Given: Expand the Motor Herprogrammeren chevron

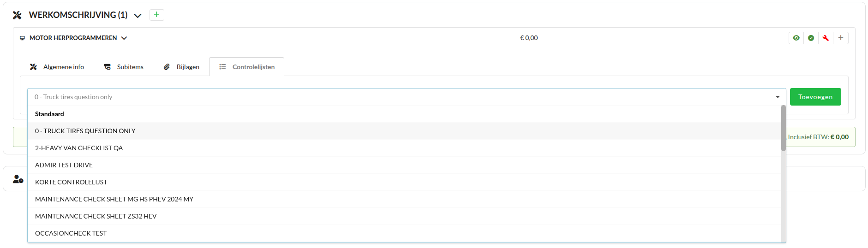Looking at the screenshot, I should tap(124, 38).
